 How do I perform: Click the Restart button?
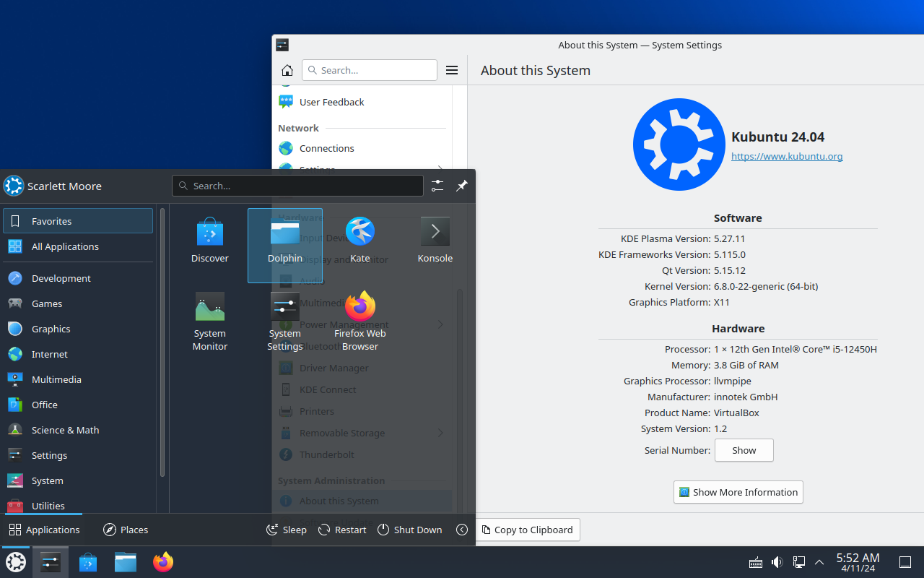343,530
